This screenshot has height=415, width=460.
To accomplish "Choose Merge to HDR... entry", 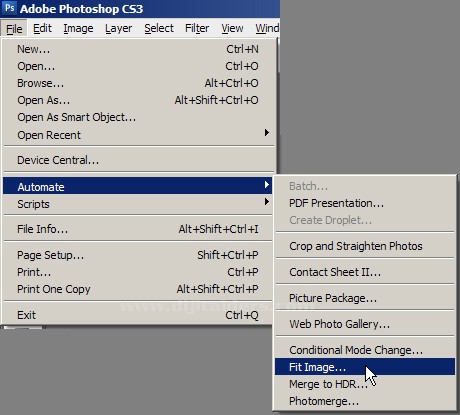I will point(365,384).
